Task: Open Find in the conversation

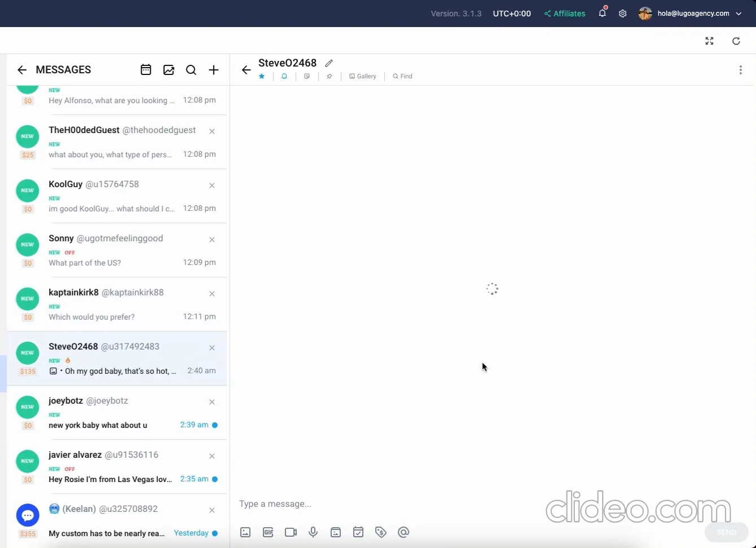Action: (403, 76)
